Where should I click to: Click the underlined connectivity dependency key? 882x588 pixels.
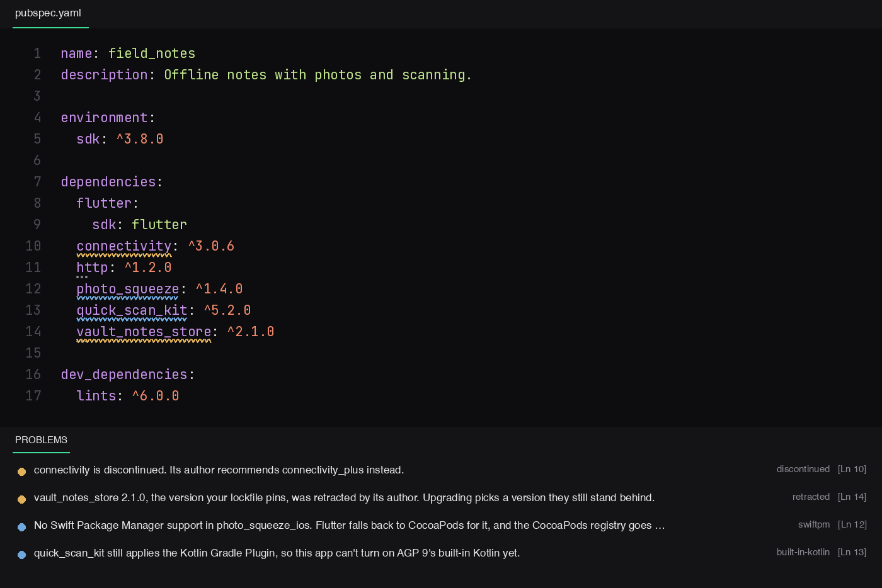124,246
